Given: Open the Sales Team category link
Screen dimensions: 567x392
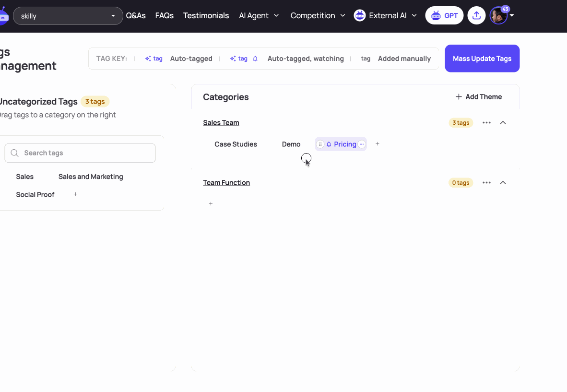Looking at the screenshot, I should click(x=221, y=123).
